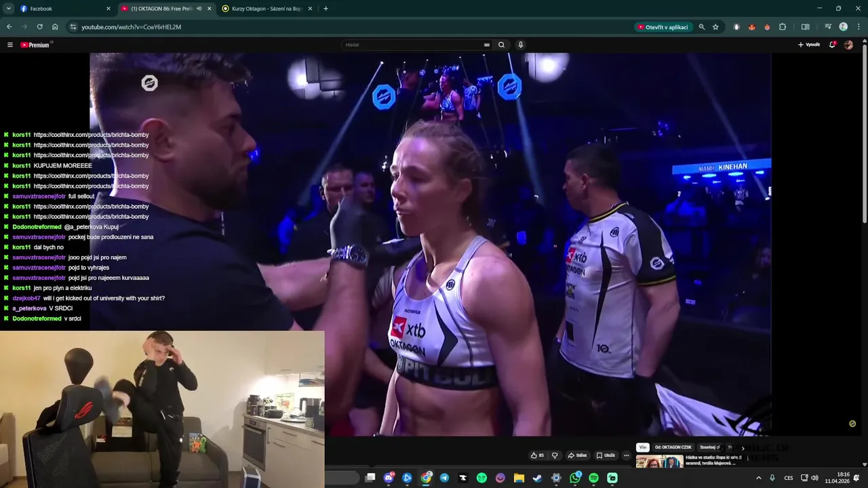This screenshot has width=868, height=488.
Task: Open the zoom magnifier in address bar
Action: [701, 27]
